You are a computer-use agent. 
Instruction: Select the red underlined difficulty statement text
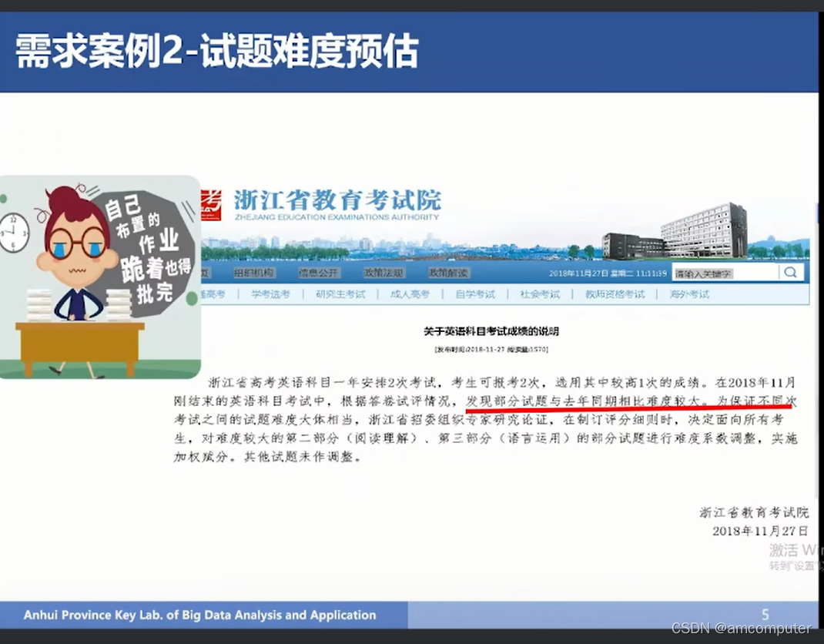591,401
